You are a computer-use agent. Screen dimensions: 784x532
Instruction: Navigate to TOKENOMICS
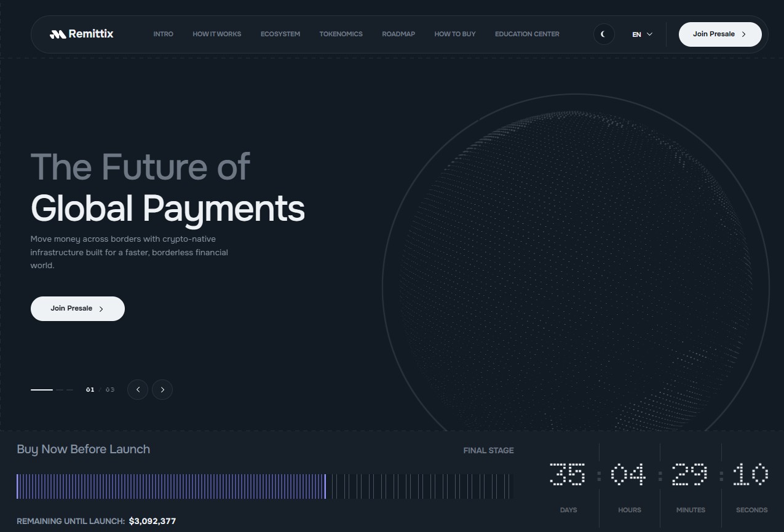click(341, 34)
